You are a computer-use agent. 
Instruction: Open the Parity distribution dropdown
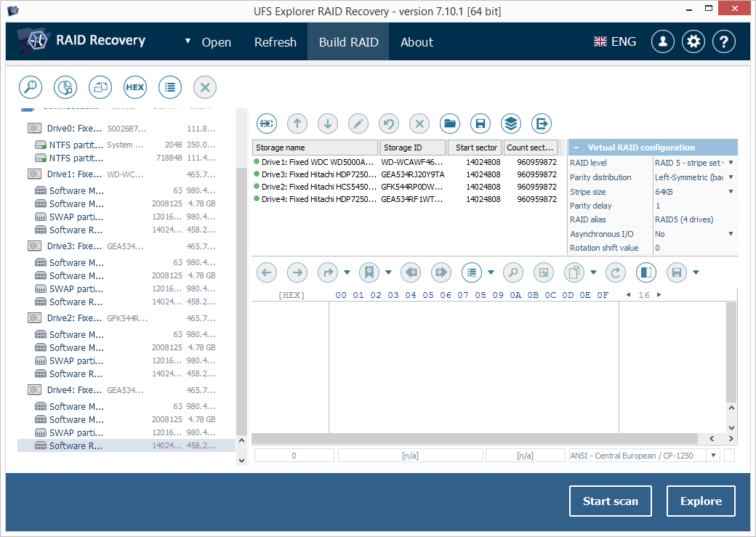(x=731, y=177)
